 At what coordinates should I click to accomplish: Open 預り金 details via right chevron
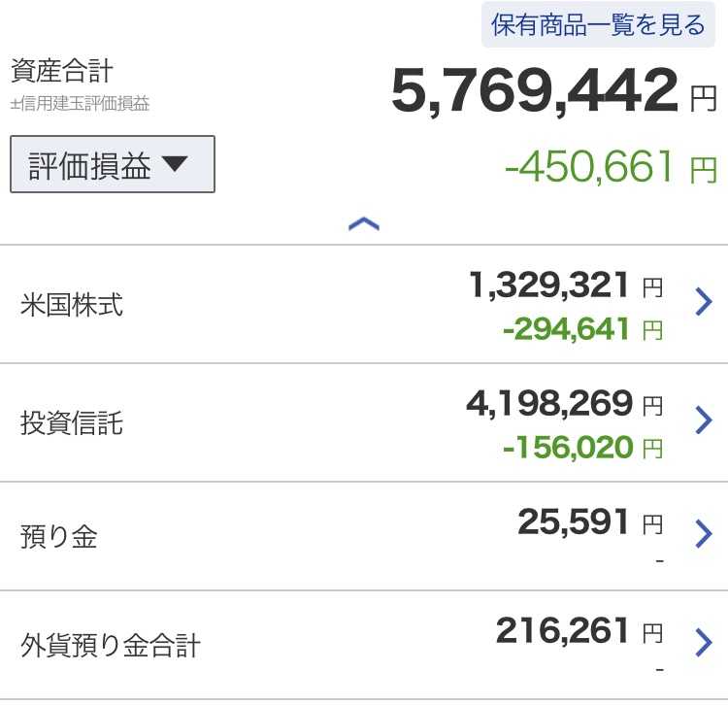tap(704, 534)
